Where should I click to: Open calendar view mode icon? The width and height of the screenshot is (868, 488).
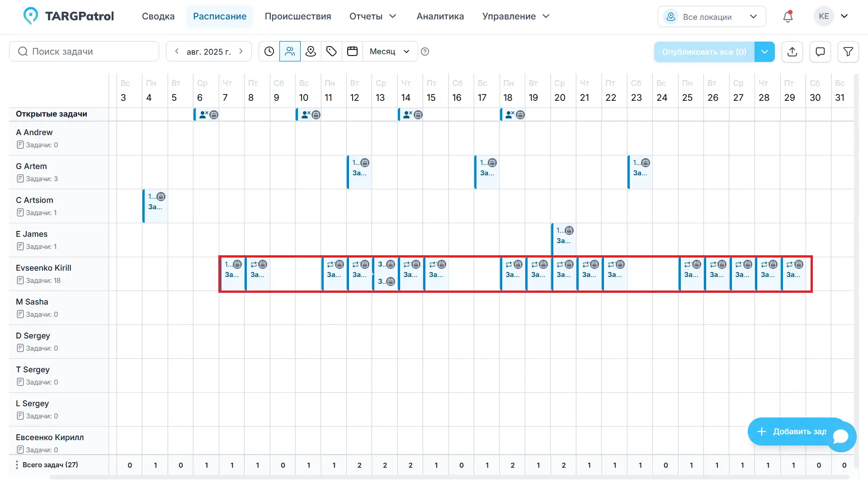352,51
